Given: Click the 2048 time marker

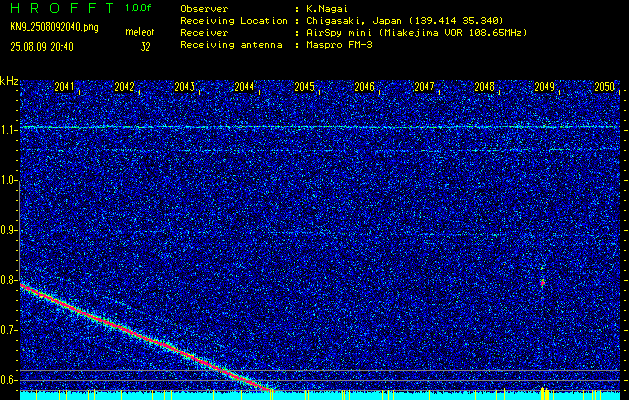Looking at the screenshot, I should [485, 87].
